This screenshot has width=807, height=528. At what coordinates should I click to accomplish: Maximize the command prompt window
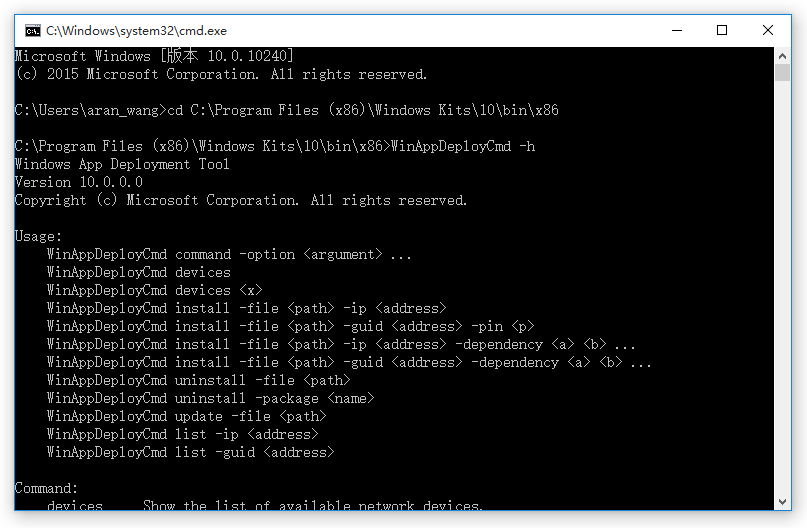tap(722, 30)
